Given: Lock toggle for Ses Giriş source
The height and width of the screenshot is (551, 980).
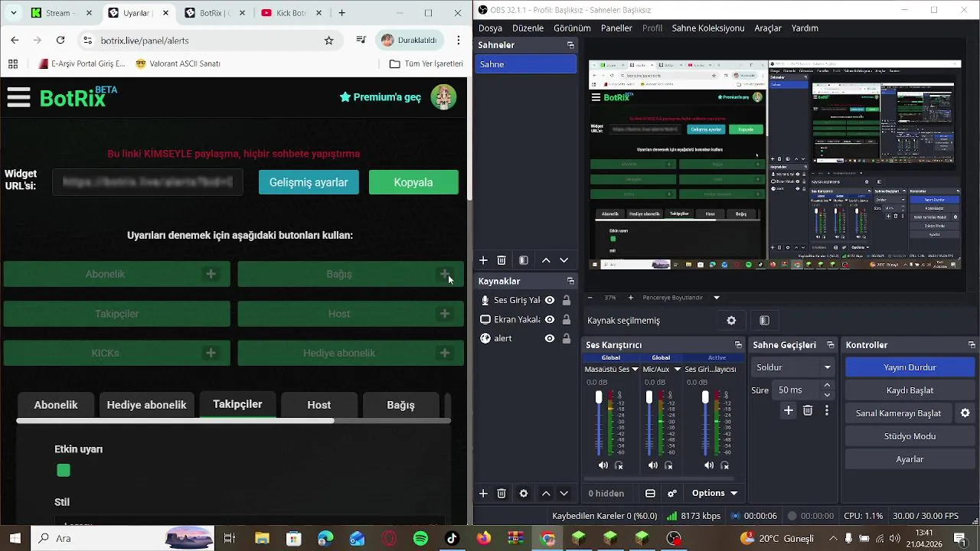Looking at the screenshot, I should tap(567, 301).
